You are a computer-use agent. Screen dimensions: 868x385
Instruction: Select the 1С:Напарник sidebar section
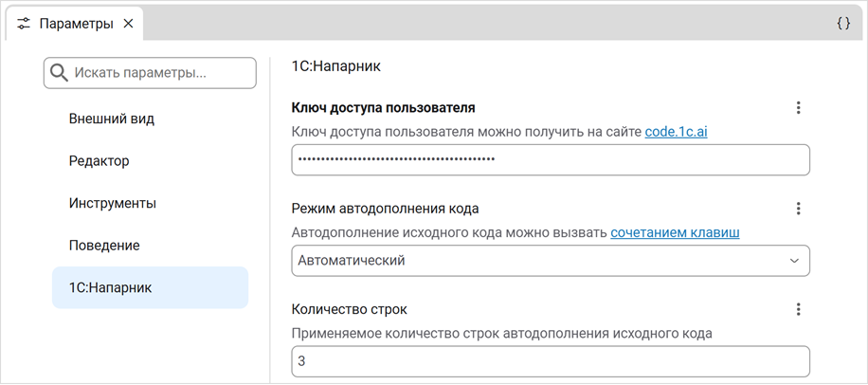[x=150, y=287]
